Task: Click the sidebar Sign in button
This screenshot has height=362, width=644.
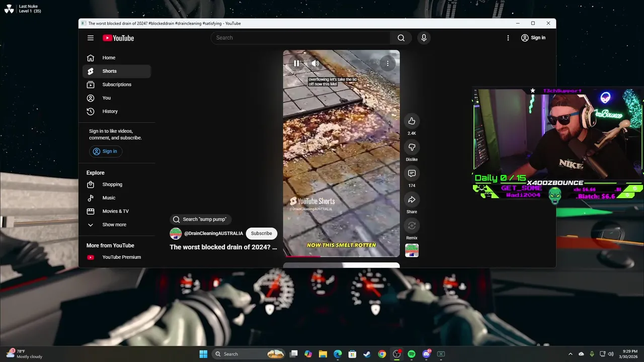Action: [x=105, y=151]
